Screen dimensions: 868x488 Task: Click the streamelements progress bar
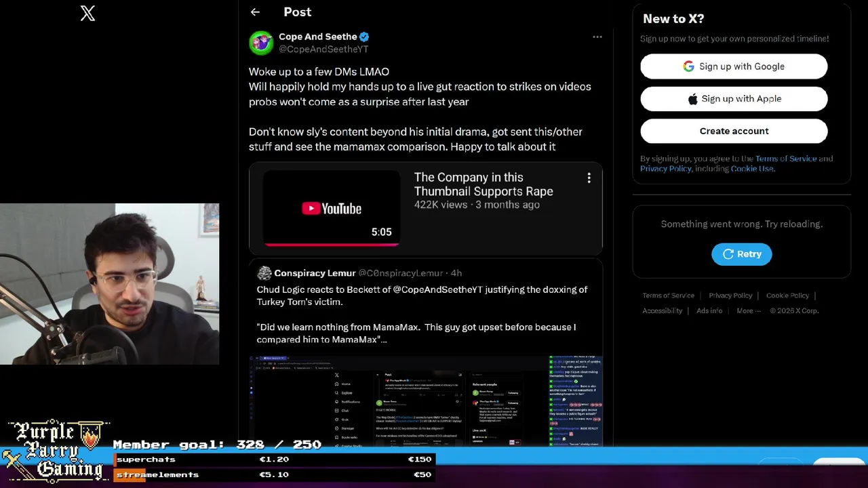[x=274, y=474]
